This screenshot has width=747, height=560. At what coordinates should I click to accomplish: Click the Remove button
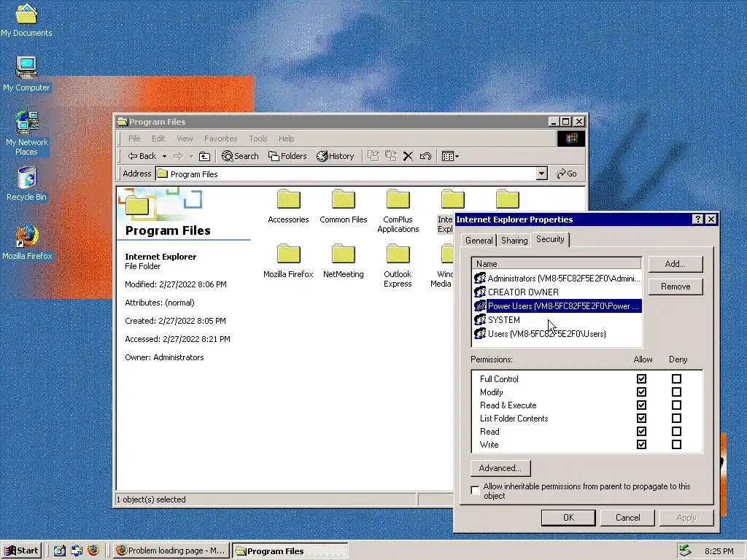coord(675,287)
